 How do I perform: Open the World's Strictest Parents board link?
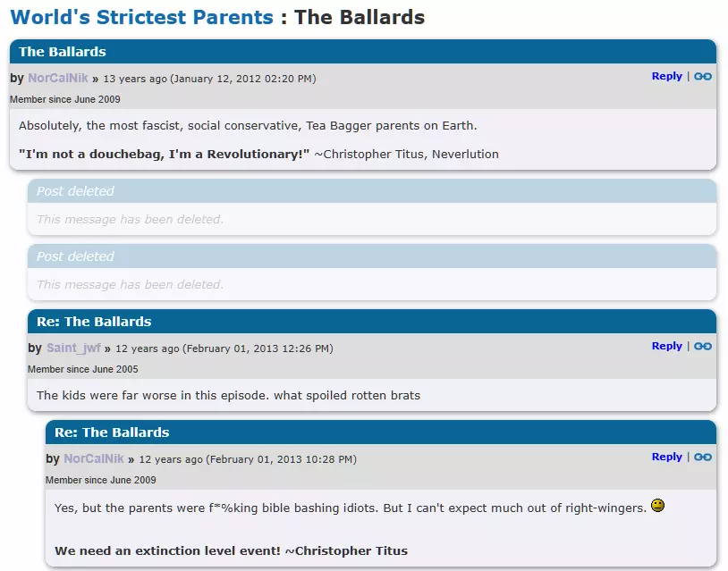tap(141, 17)
